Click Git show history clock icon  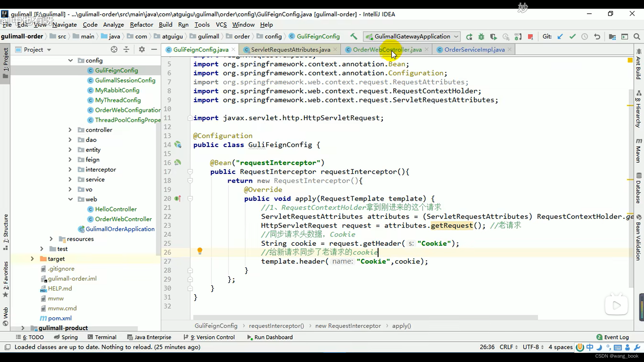tap(585, 37)
